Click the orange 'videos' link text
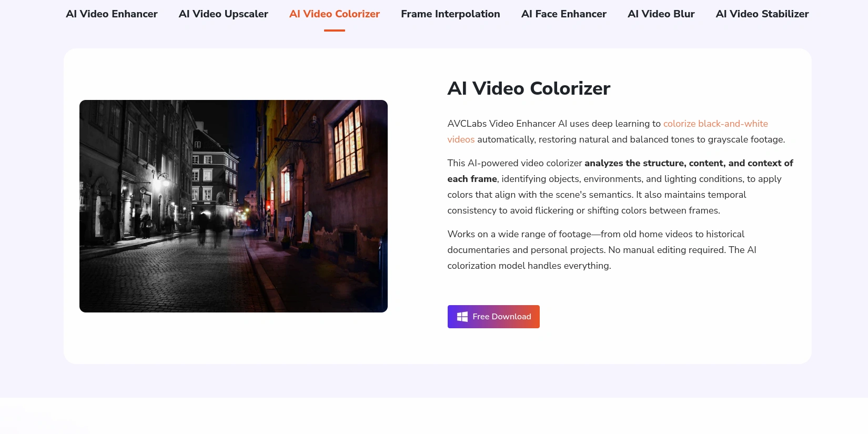The width and height of the screenshot is (868, 434). 461,139
